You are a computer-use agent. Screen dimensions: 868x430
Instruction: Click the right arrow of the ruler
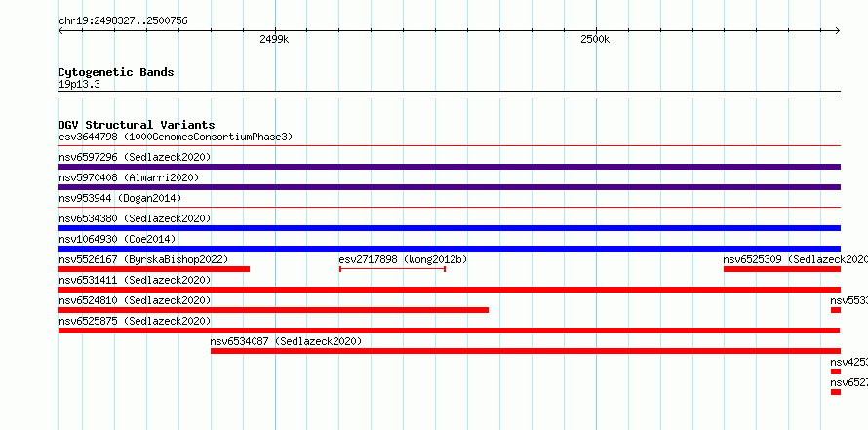pyautogui.click(x=837, y=30)
